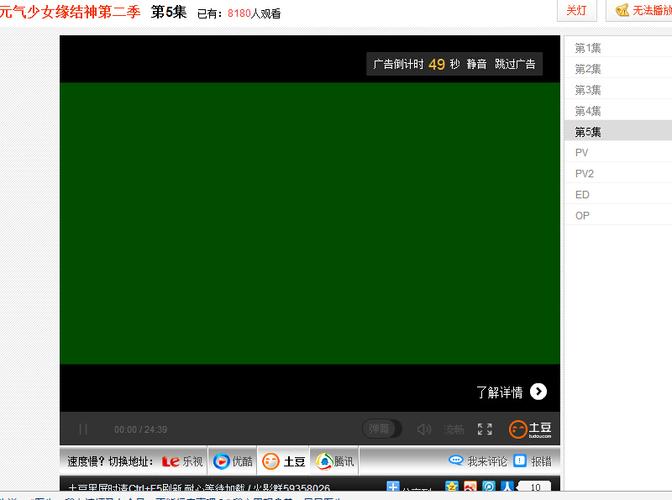672x500 pixels.
Task: Click the green ad video area
Action: [310, 223]
